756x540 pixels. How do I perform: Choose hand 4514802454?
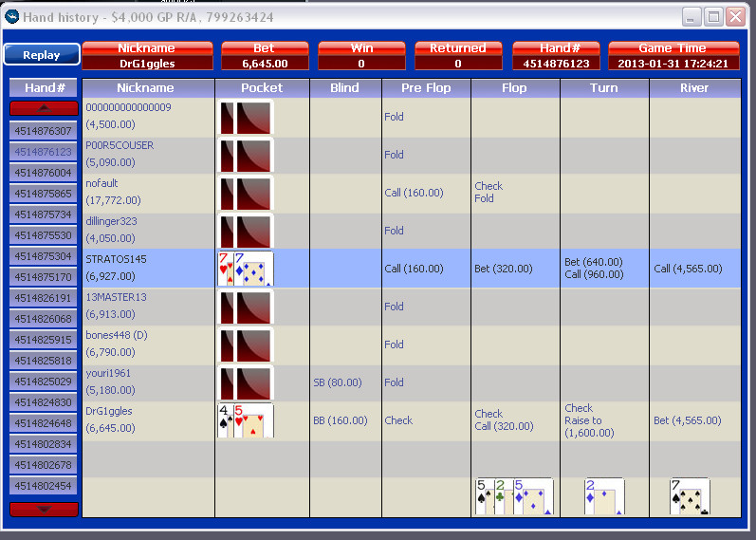(44, 486)
